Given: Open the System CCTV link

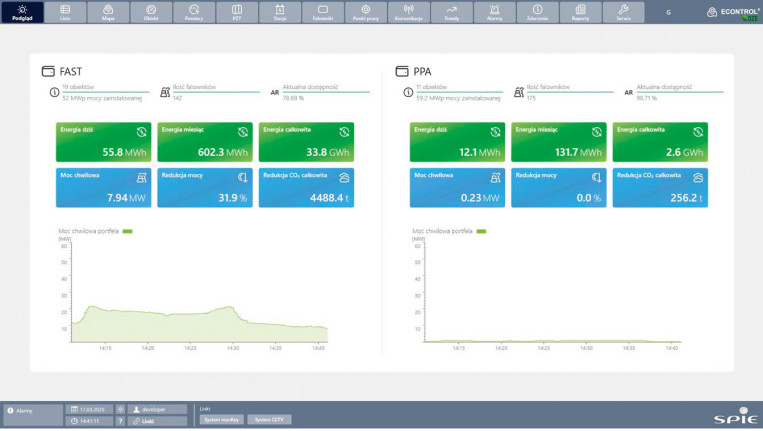Looking at the screenshot, I should pyautogui.click(x=269, y=420).
